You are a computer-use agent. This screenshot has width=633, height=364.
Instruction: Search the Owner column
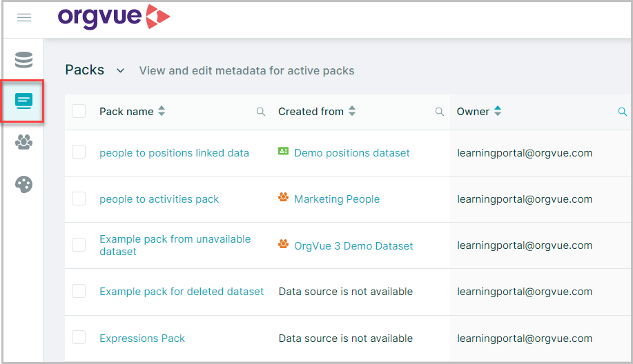pyautogui.click(x=622, y=112)
